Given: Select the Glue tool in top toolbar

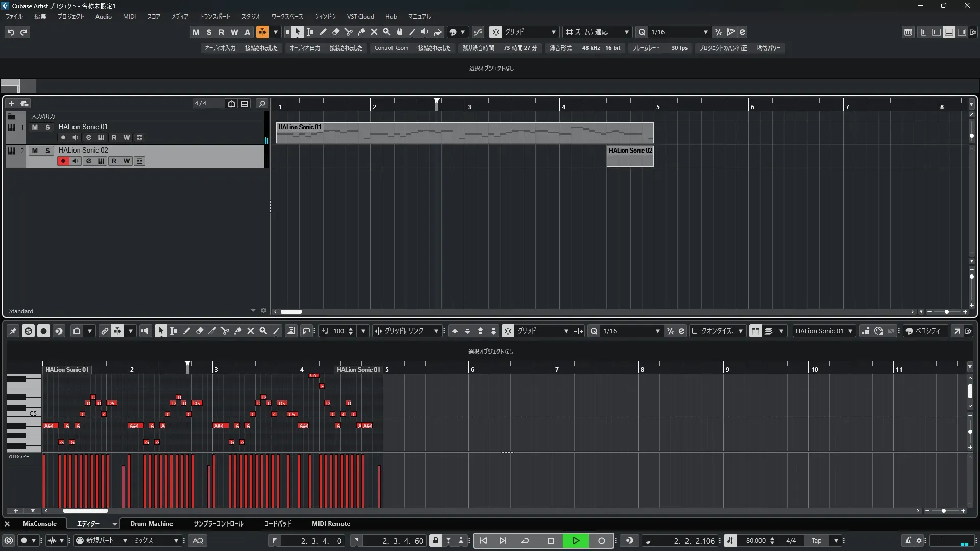Looking at the screenshot, I should click(361, 32).
